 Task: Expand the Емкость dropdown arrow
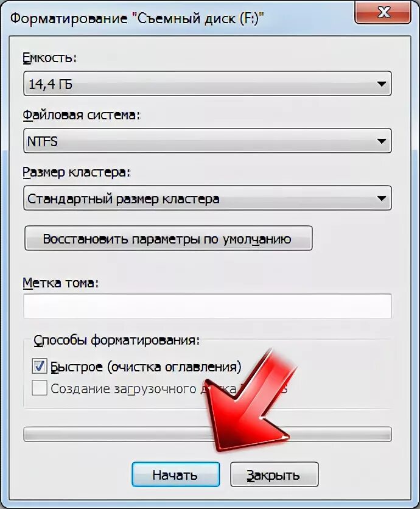pyautogui.click(x=382, y=84)
